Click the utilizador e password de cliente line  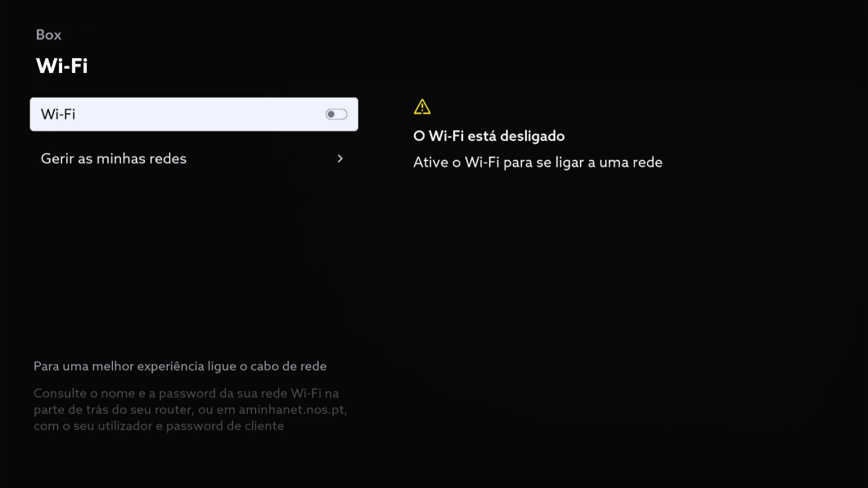click(x=158, y=426)
